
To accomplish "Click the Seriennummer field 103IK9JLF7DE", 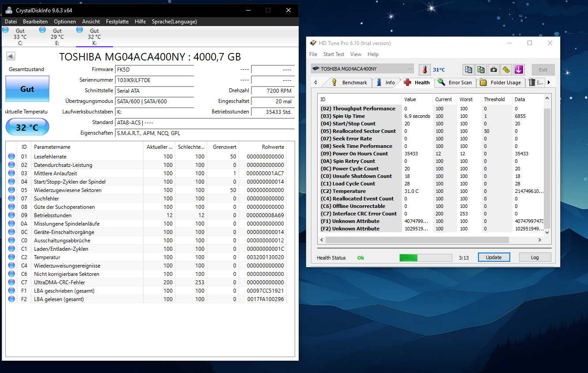I will click(x=154, y=80).
